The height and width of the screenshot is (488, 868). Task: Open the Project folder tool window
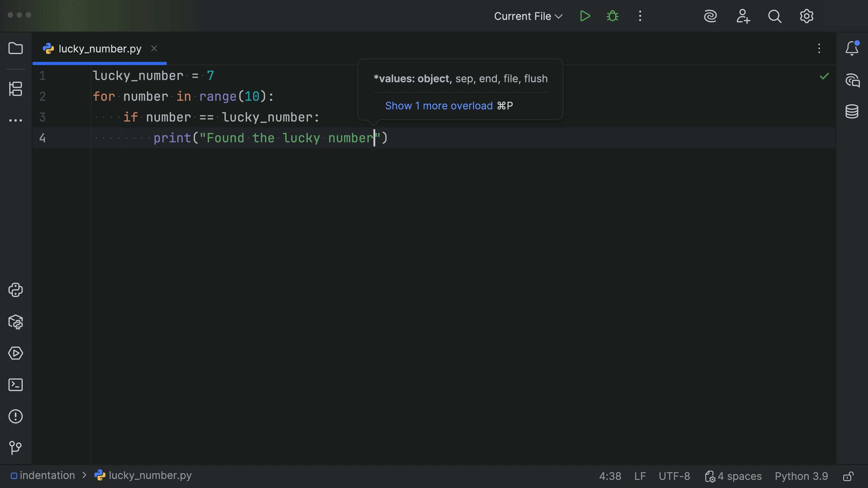[16, 48]
